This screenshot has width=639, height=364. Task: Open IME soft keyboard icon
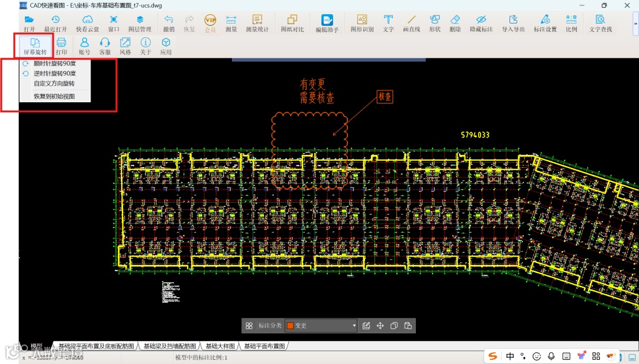(566, 356)
